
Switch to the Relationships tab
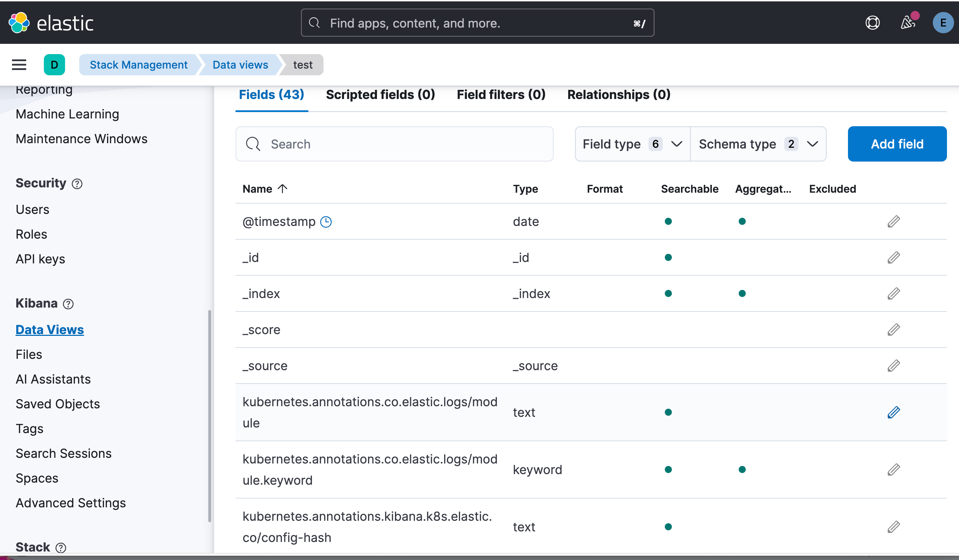click(618, 95)
